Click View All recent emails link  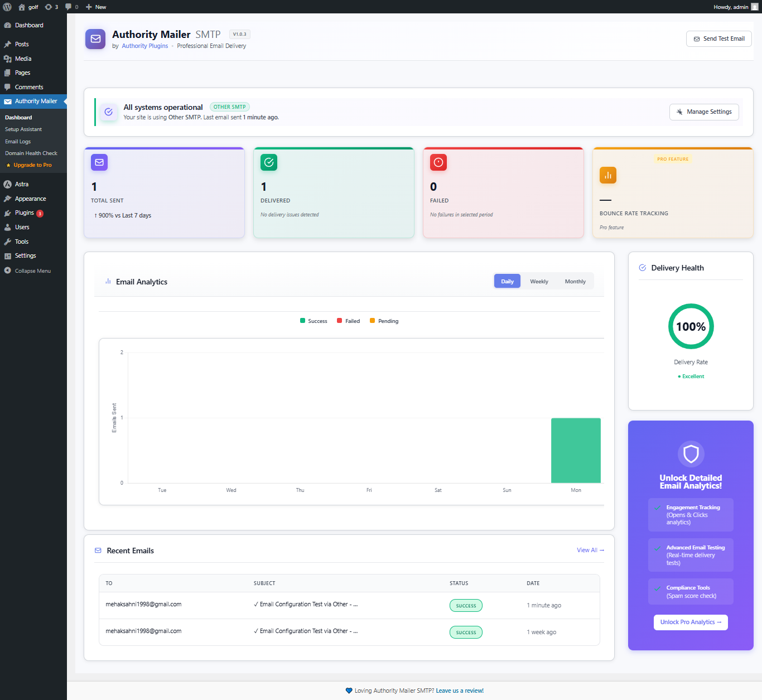(590, 550)
